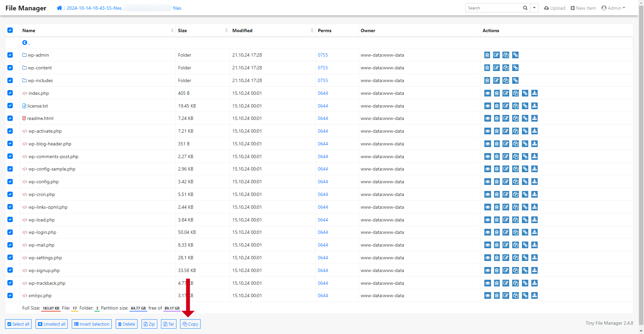Open the Upload page
Screen dimensions: 644x334
click(x=554, y=8)
